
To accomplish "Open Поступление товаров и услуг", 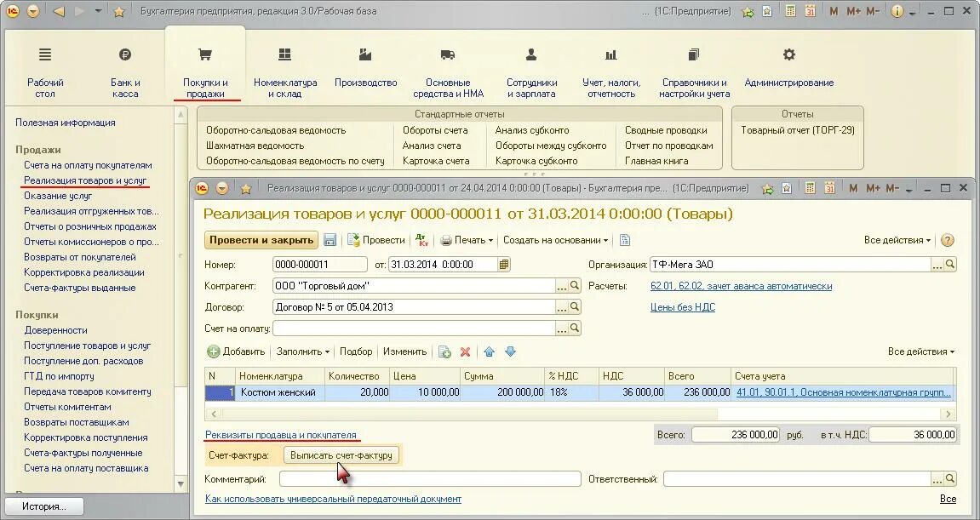I will point(88,346).
